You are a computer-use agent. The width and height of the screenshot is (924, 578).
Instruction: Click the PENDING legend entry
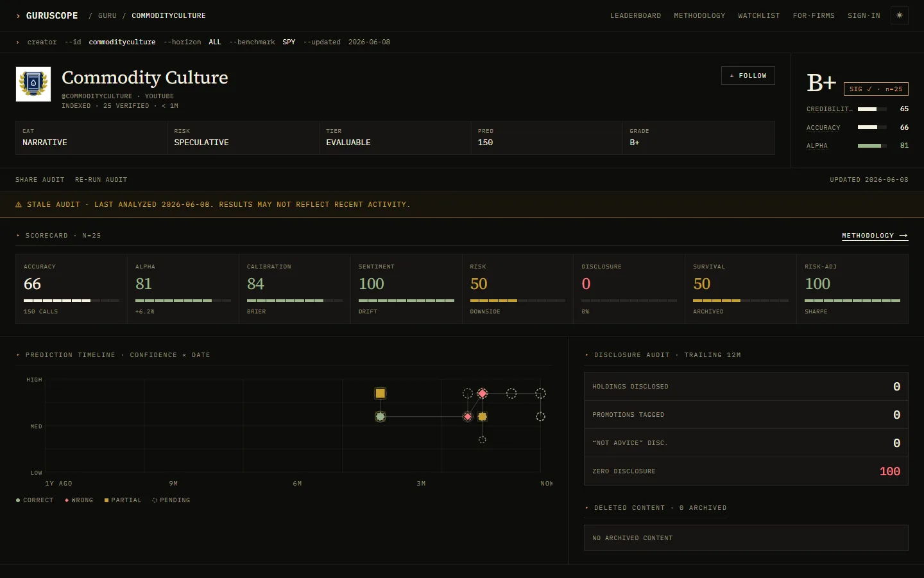(171, 500)
